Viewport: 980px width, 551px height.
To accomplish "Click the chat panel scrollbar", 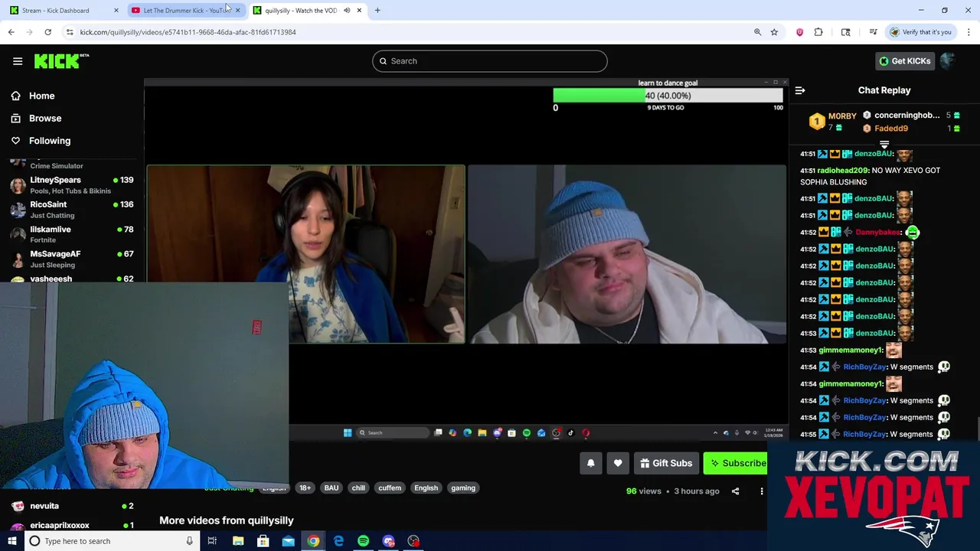I will [x=977, y=429].
